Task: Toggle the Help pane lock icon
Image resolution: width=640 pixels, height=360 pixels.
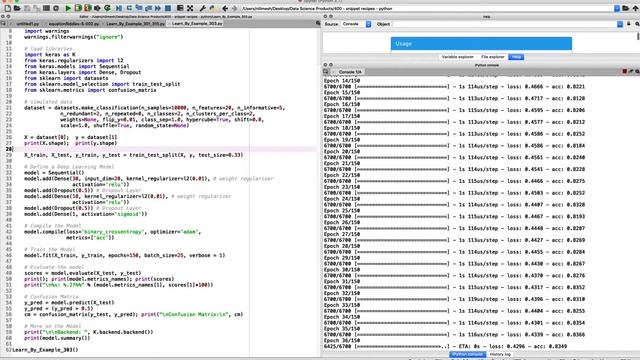Action: tap(629, 24)
